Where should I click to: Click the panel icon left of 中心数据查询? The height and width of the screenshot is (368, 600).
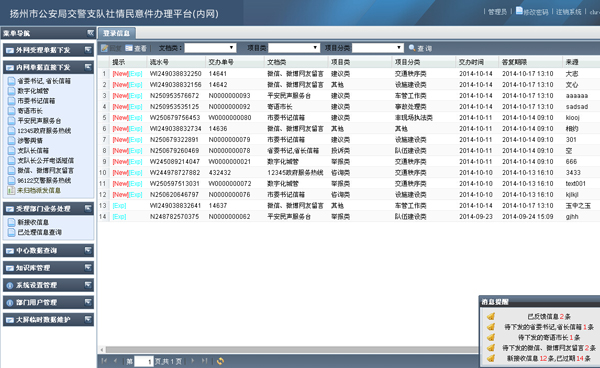(x=10, y=251)
